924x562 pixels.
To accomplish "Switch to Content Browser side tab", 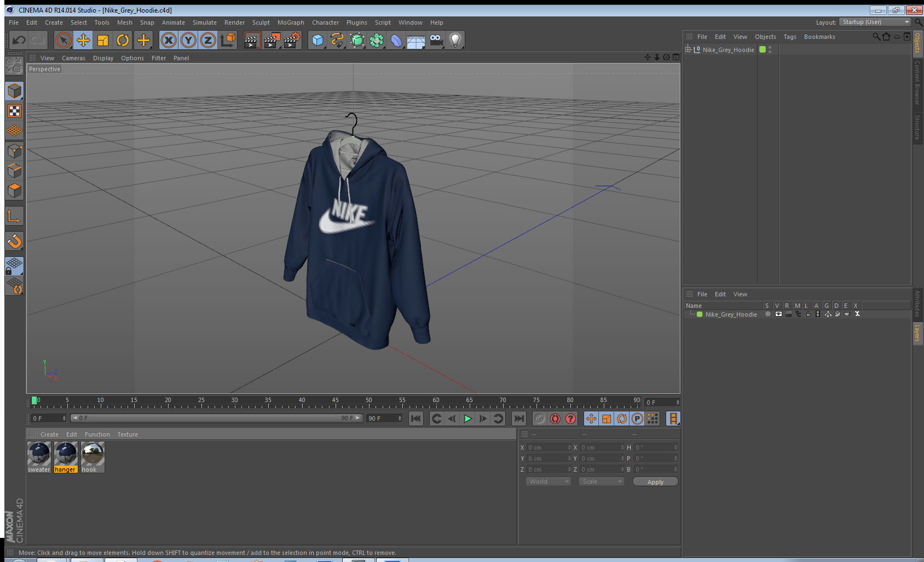I will (x=917, y=83).
